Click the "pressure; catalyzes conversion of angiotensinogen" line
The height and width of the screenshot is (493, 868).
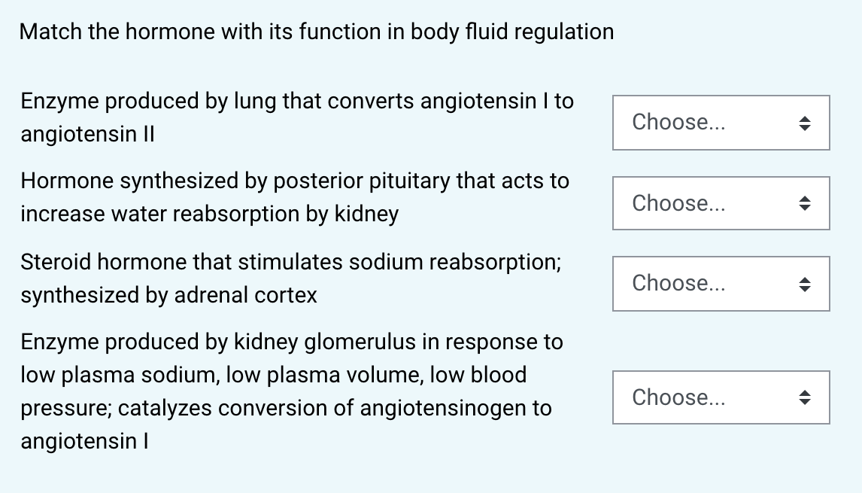286,408
